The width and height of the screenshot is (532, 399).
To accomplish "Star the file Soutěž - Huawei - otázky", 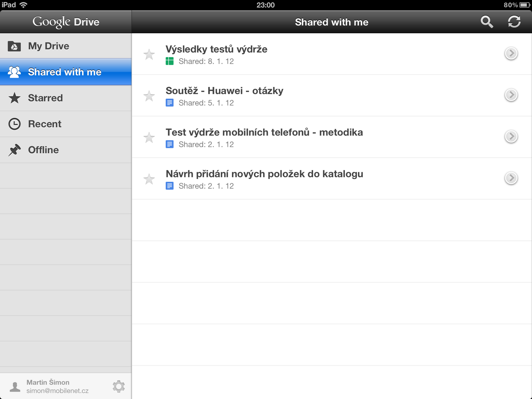I will click(x=149, y=96).
